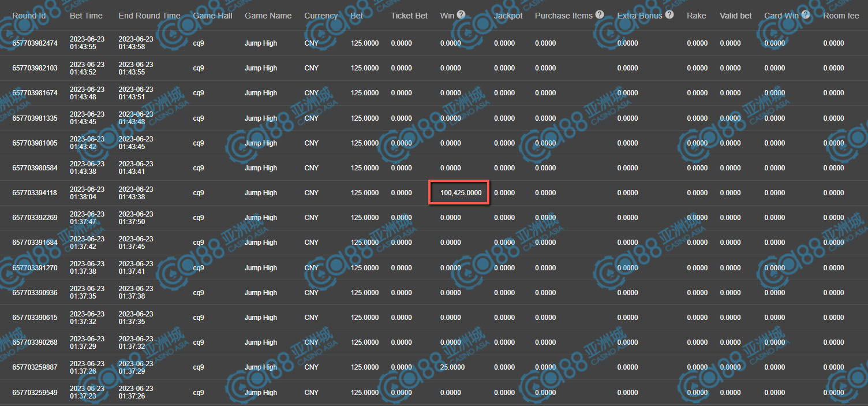
Task: Click round ID 657703982103
Action: [35, 68]
